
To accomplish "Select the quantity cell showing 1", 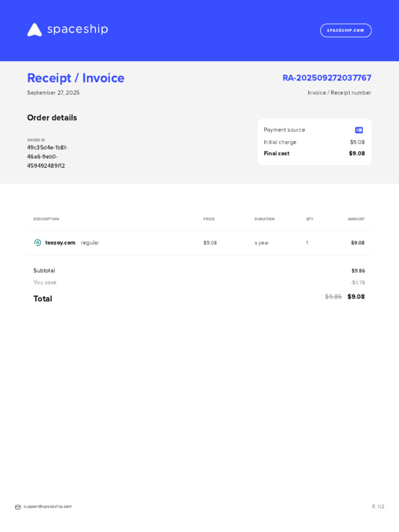I will [x=307, y=243].
